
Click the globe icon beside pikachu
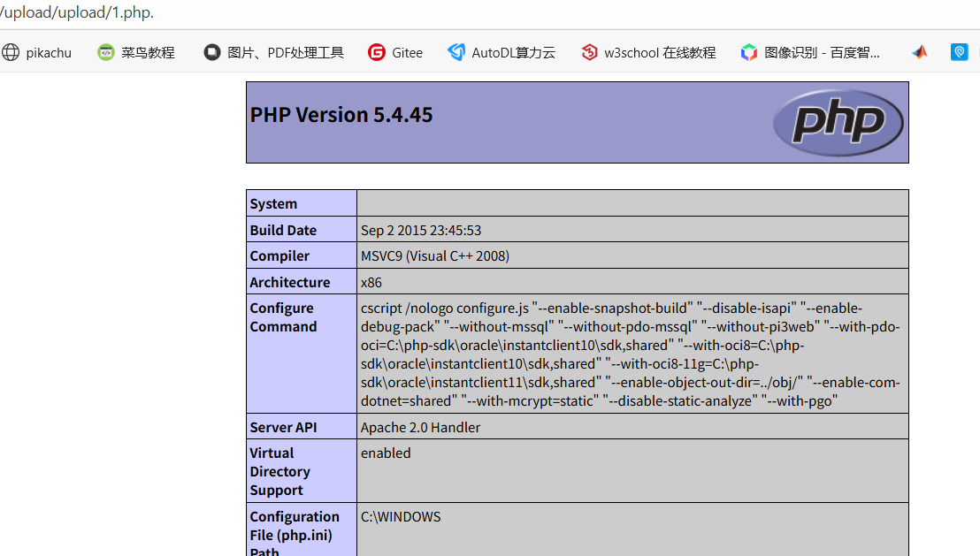[x=11, y=52]
